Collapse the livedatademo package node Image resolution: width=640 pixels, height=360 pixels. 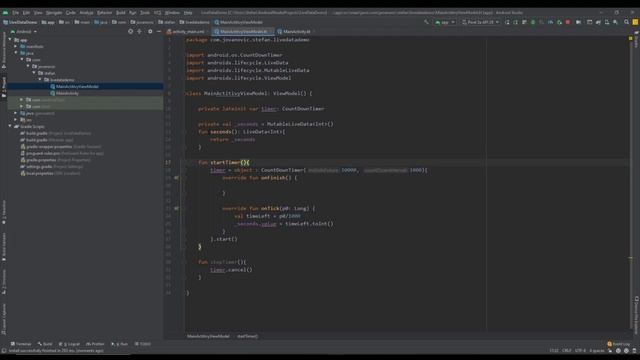[40, 80]
